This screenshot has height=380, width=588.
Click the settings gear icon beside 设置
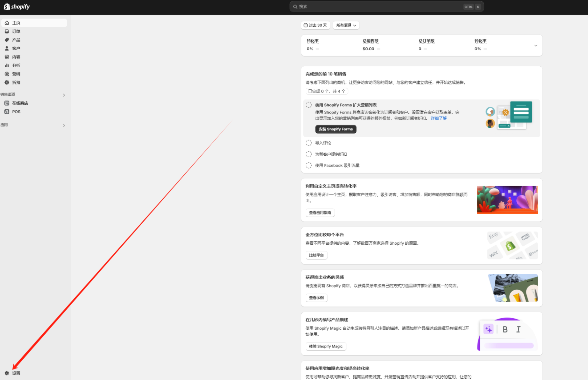(x=7, y=373)
